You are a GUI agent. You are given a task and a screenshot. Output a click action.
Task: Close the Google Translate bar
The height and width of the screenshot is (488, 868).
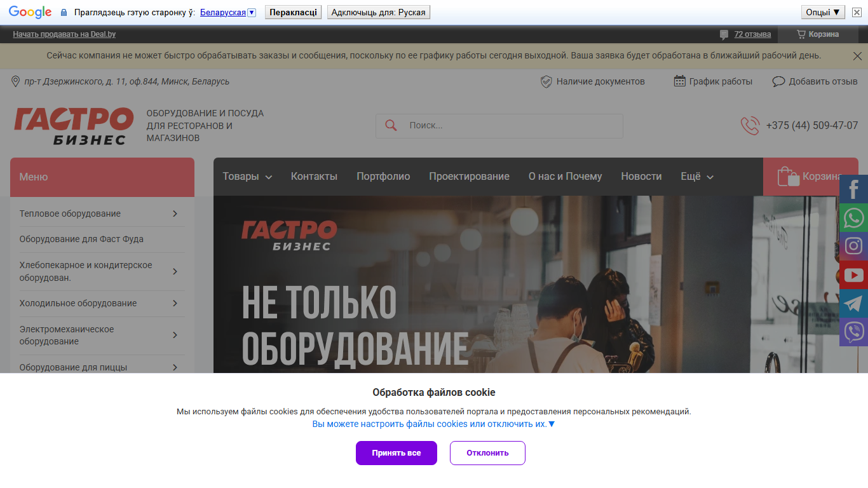coord(857,12)
